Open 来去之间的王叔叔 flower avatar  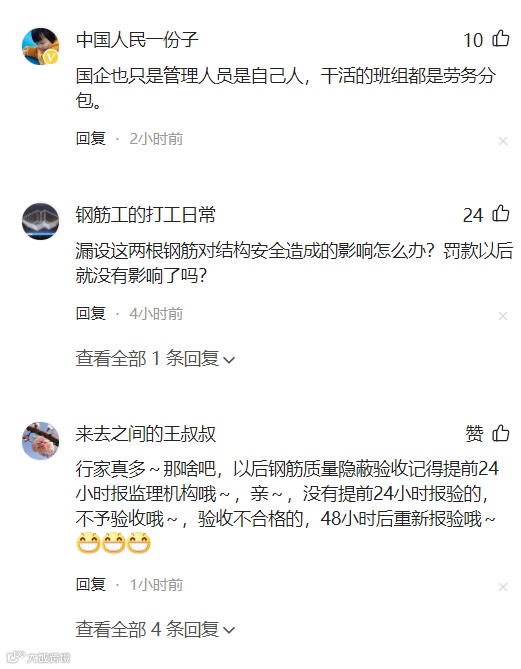(x=41, y=441)
